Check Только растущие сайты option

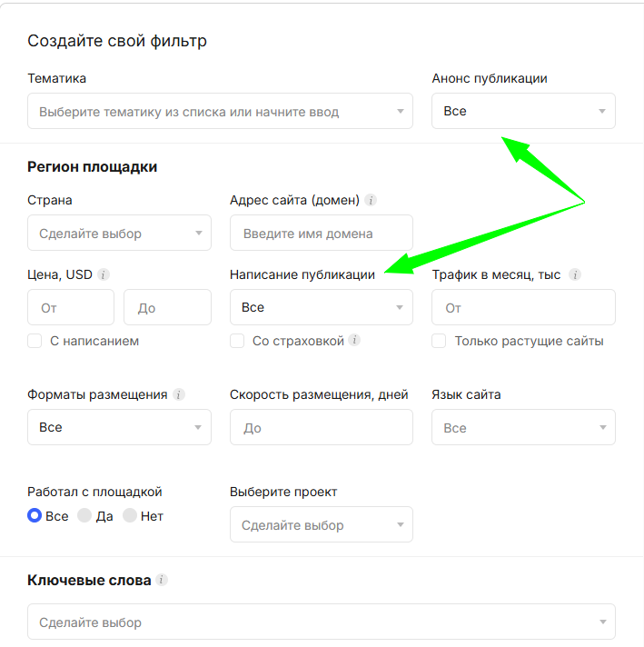click(x=439, y=341)
